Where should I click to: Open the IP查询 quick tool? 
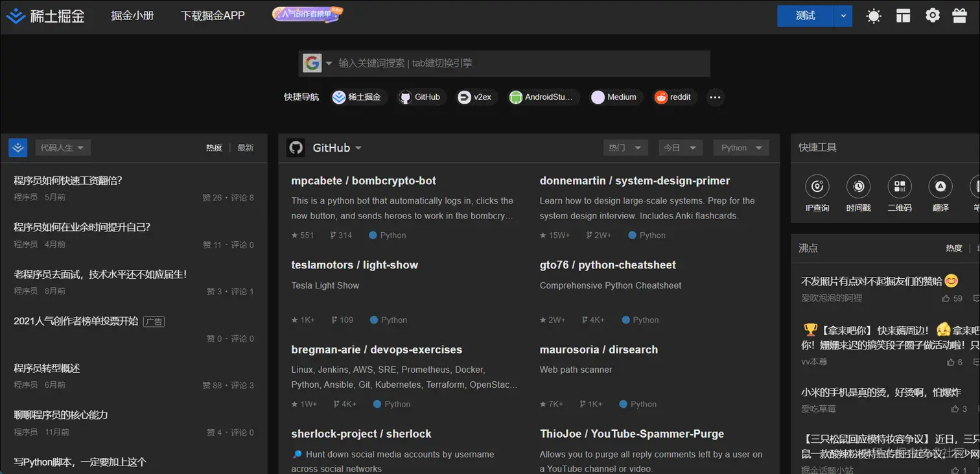[x=817, y=195]
